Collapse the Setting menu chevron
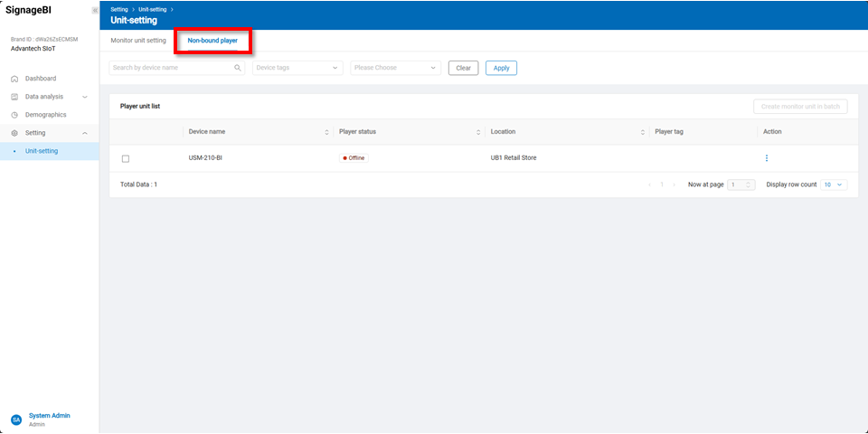Screen dimensions: 868x434 point(85,133)
